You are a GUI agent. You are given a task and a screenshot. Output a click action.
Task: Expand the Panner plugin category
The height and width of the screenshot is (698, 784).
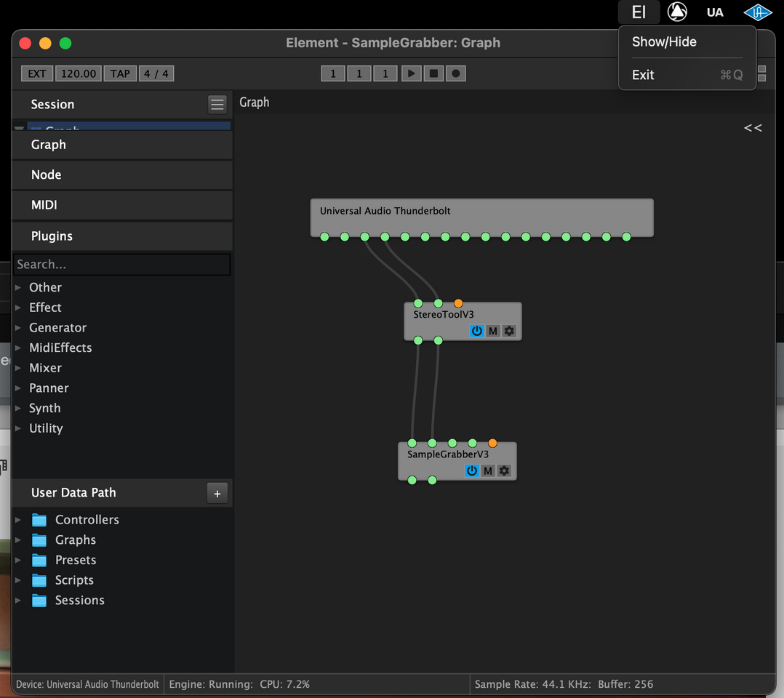point(18,388)
